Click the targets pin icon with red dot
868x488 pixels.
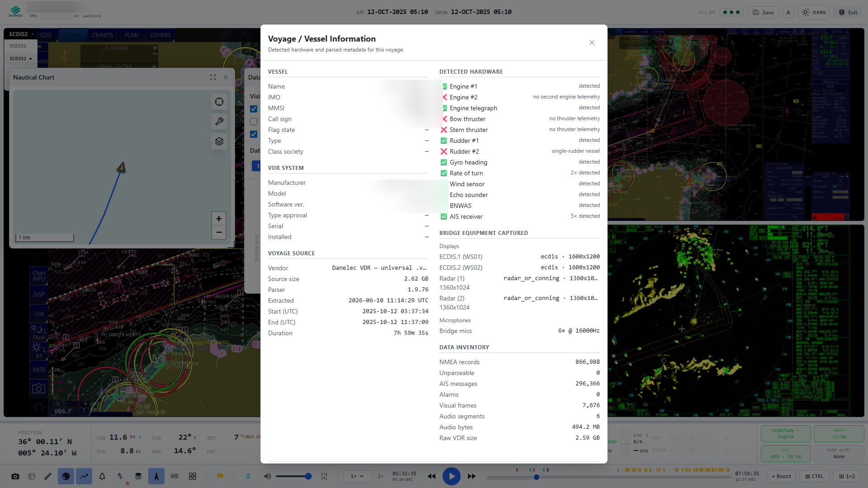[120, 476]
